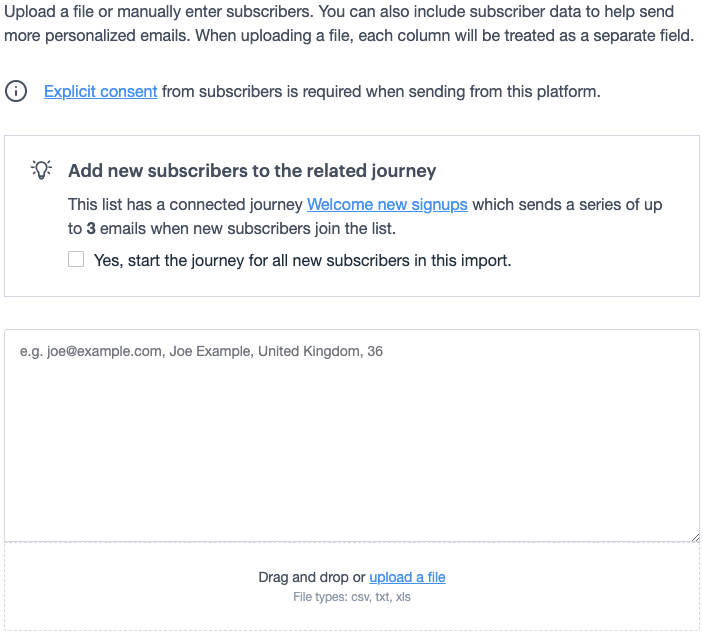Click the 'from subscribers is required' notice text
This screenshot has width=703, height=634.
pos(380,91)
